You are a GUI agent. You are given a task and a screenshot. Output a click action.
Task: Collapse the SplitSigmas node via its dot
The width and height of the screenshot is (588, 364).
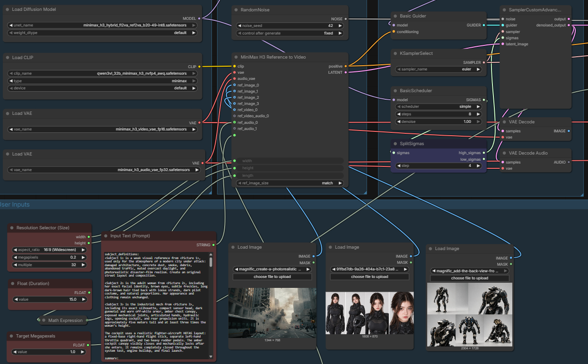tap(395, 143)
